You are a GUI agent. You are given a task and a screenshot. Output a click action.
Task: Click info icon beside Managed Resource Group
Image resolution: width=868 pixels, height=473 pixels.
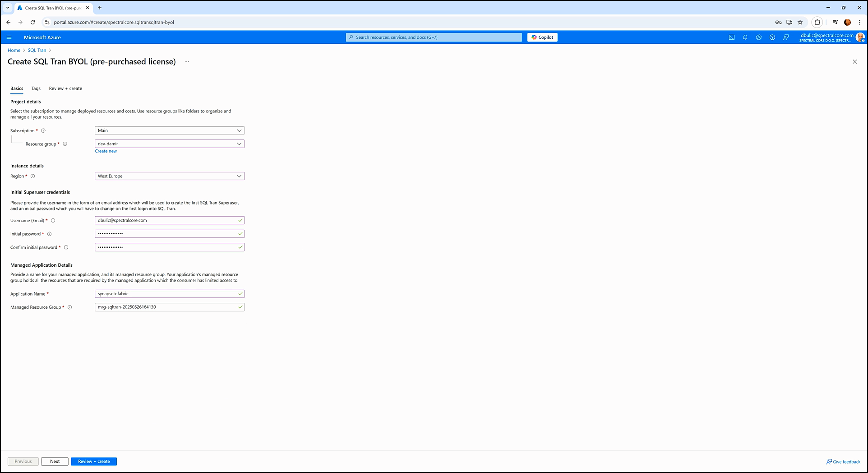69,307
